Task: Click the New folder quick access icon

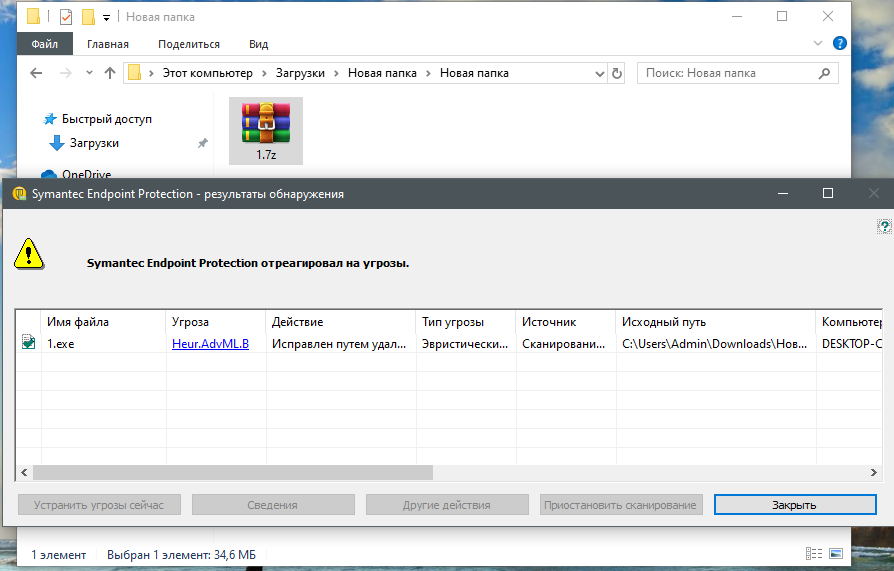Action: pos(88,17)
